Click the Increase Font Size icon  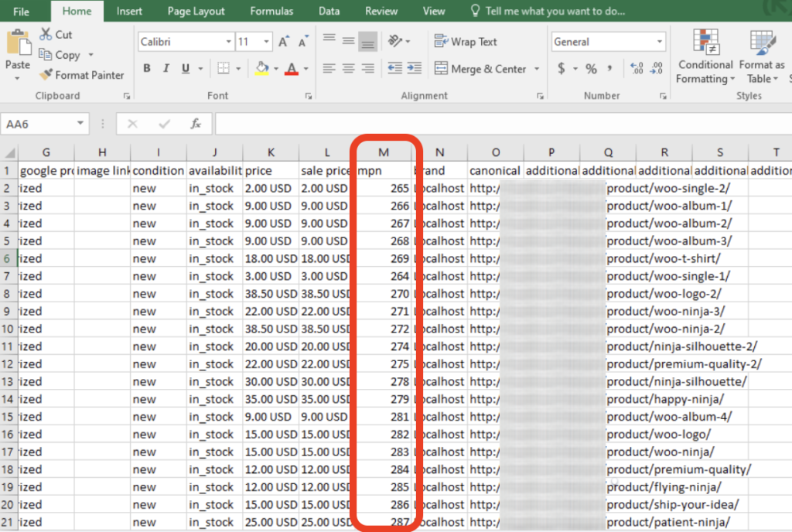pyautogui.click(x=284, y=42)
